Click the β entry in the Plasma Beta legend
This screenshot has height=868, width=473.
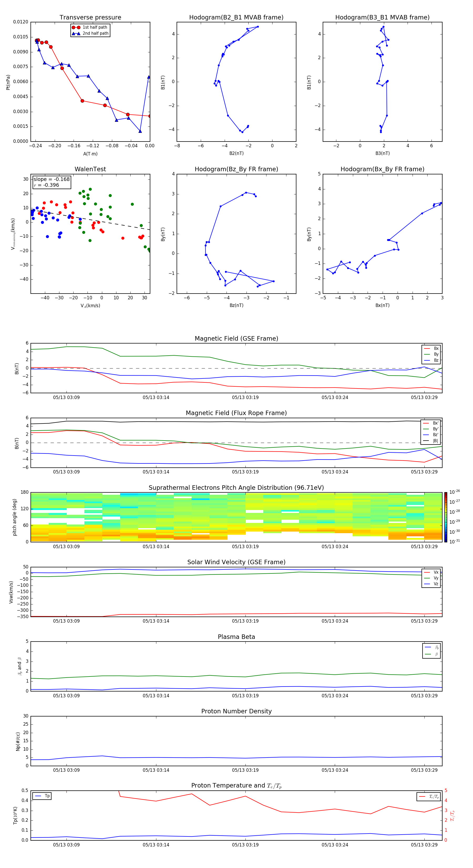(x=431, y=654)
